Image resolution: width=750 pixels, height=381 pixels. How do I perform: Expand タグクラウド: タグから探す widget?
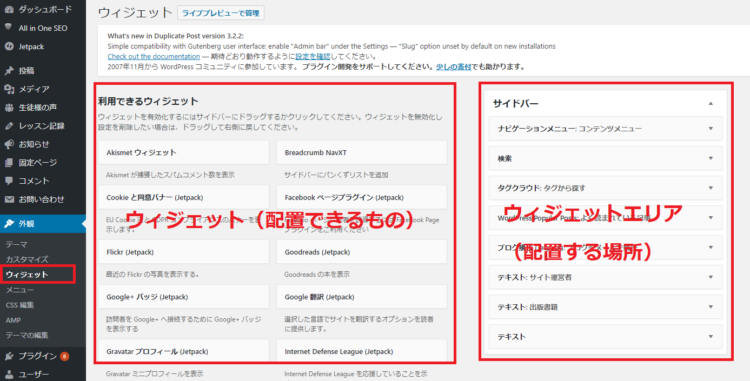click(x=710, y=188)
